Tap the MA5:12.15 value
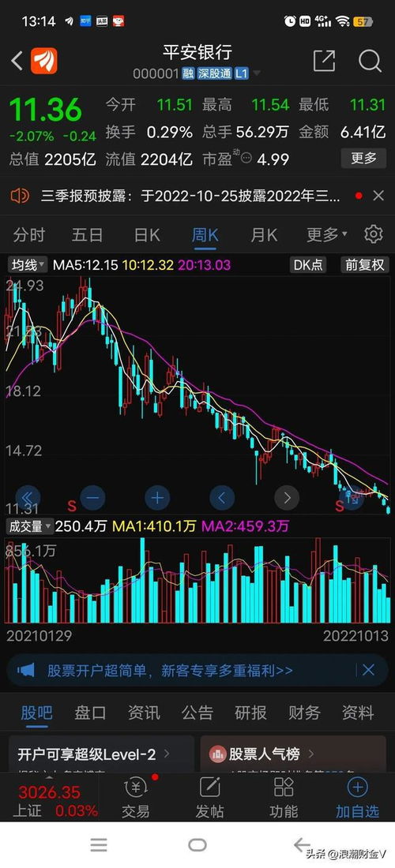Screen dimensions: 395x868 (x=86, y=265)
